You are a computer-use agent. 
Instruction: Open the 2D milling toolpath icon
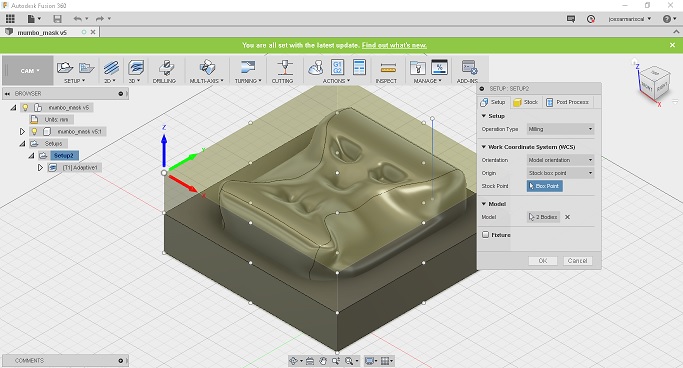pos(111,68)
